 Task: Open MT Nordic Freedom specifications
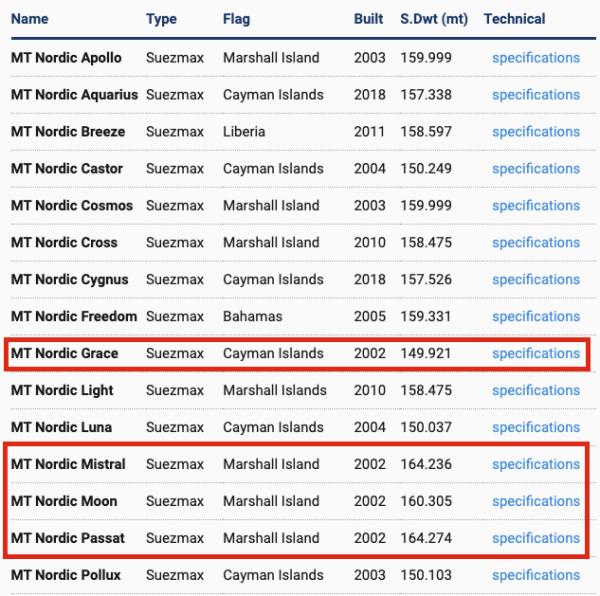pyautogui.click(x=535, y=317)
